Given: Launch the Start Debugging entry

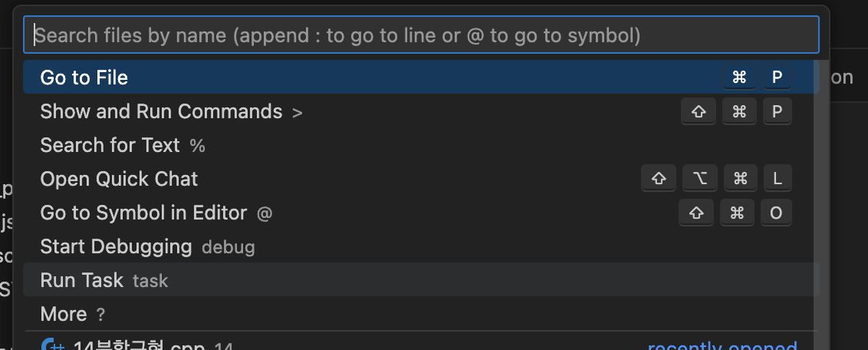Looking at the screenshot, I should point(116,246).
